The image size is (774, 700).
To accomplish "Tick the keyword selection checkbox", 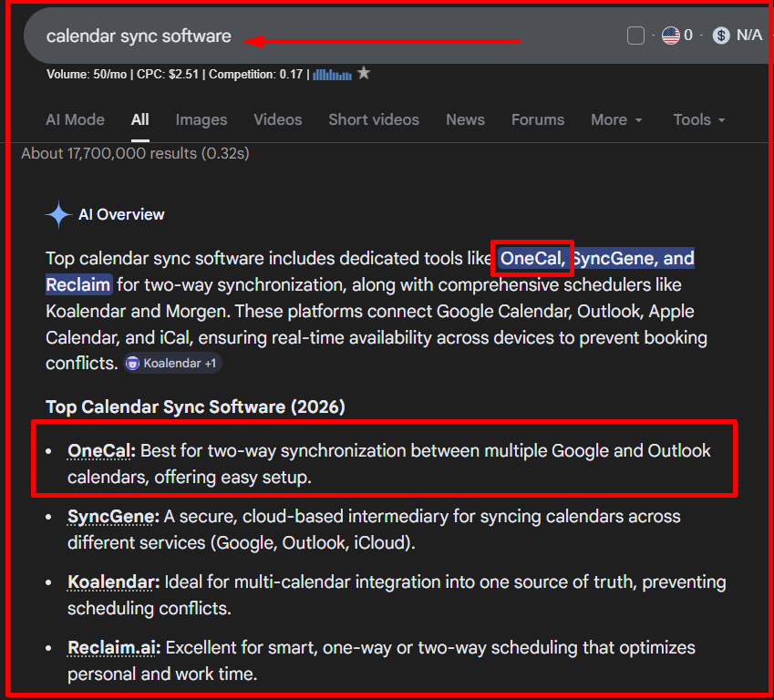I will tap(635, 35).
